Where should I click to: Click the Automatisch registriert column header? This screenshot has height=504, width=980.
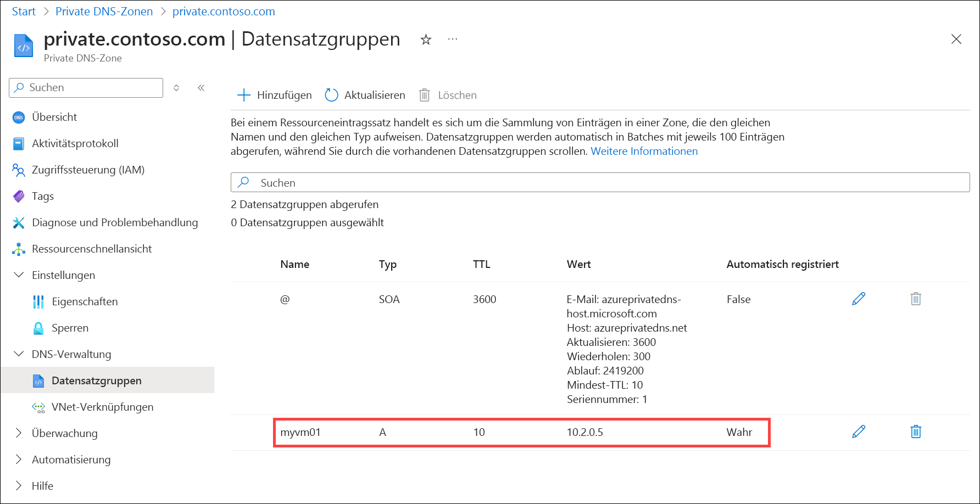(x=782, y=264)
